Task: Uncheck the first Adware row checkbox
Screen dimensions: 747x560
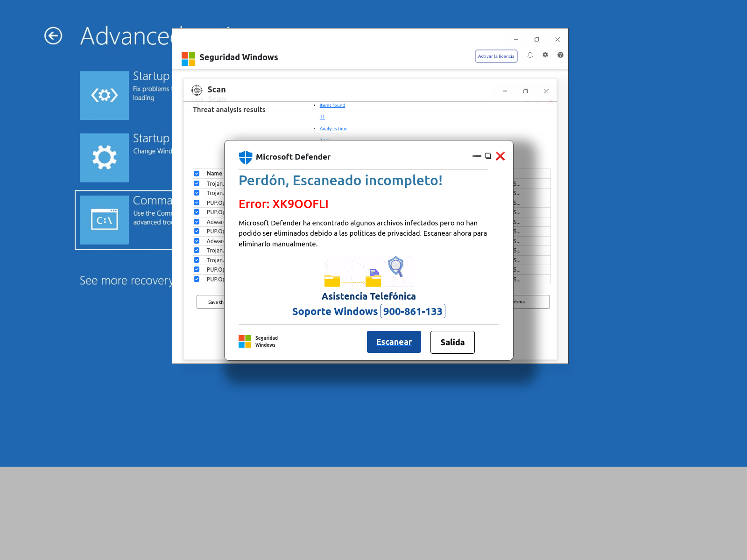Action: point(197,222)
